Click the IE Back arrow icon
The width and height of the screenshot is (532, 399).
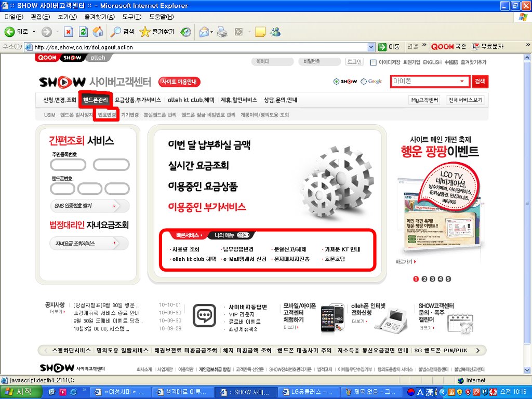coord(9,32)
